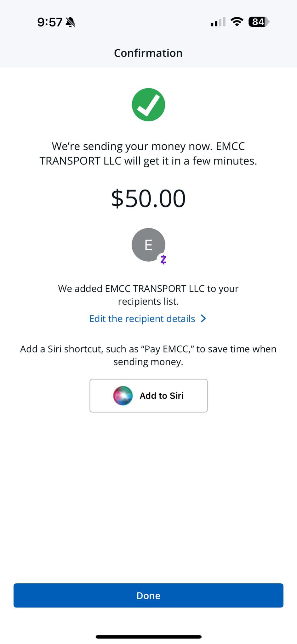The height and width of the screenshot is (644, 297).
Task: Tap the 9:57 clock in status bar
Action: pyautogui.click(x=50, y=22)
